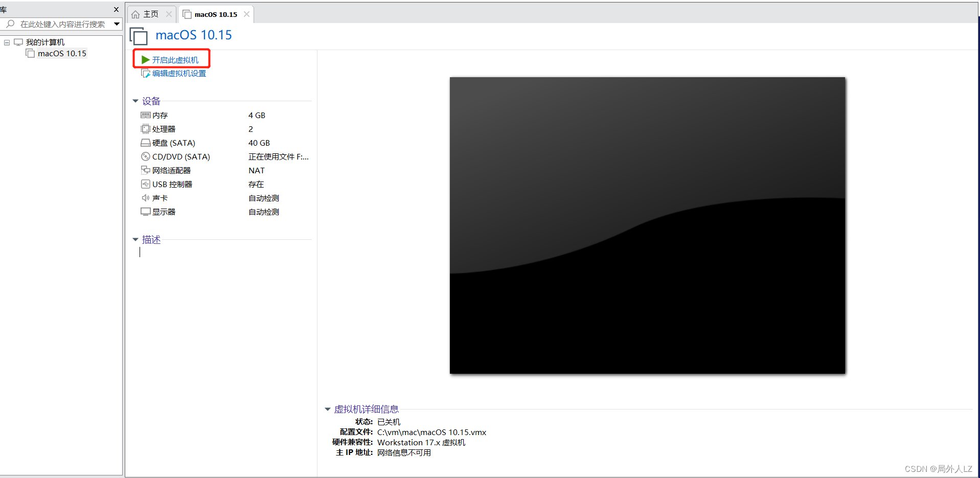Click the network adapter (网络适配器) icon
Viewport: 980px width, 478px height.
146,170
